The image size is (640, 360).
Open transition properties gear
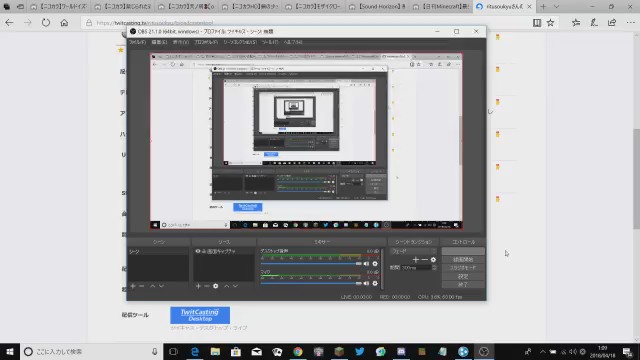[433, 260]
